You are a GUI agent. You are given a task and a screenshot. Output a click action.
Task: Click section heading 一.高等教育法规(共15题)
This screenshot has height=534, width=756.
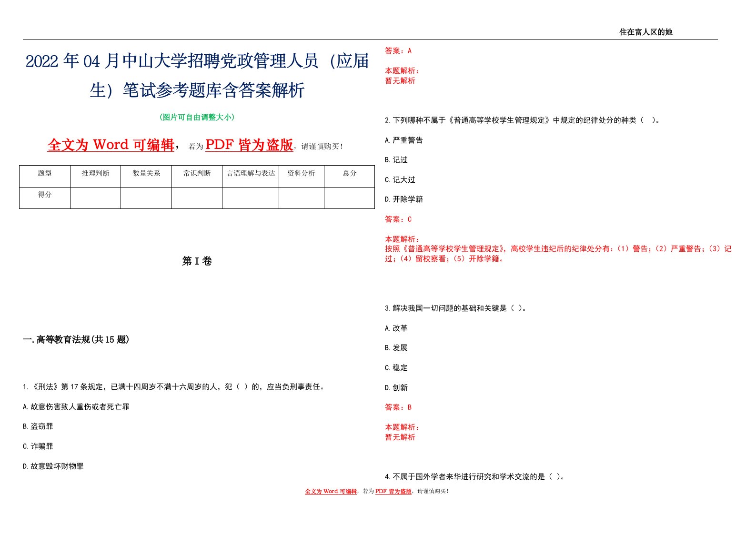(76, 340)
